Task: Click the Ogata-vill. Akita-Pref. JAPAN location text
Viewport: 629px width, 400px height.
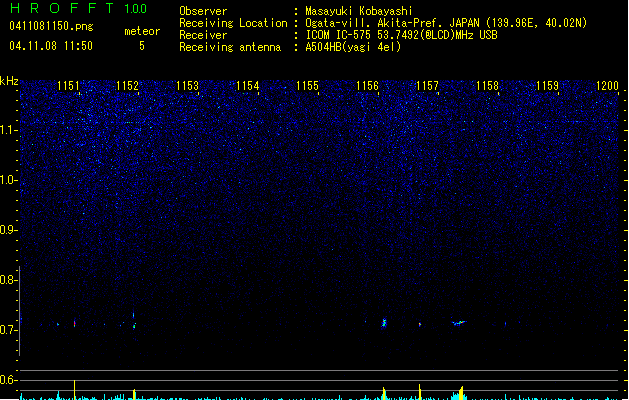Action: (446, 23)
